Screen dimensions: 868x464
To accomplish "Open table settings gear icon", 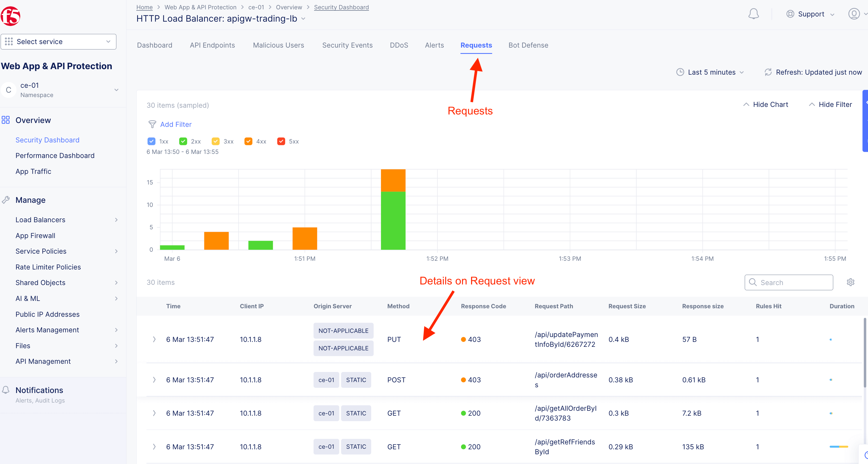I will [850, 282].
